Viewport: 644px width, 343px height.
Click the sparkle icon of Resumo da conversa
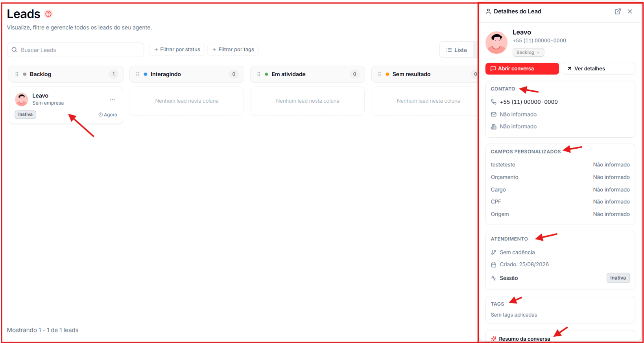[x=494, y=339]
